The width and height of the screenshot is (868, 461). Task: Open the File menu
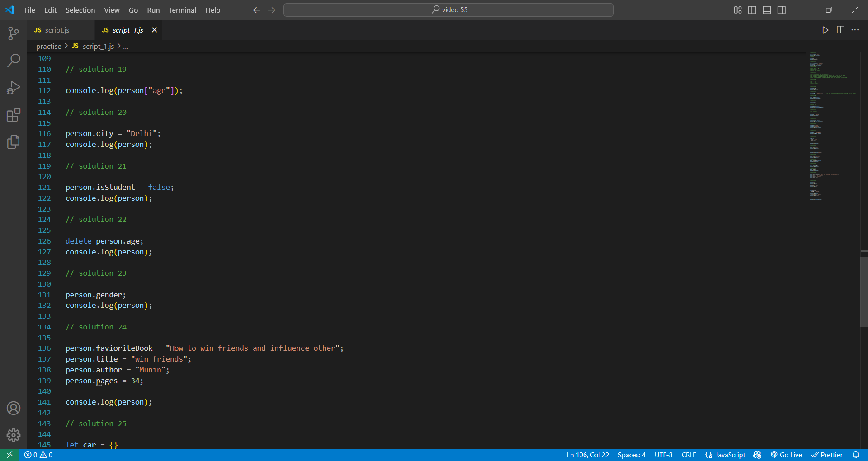30,10
